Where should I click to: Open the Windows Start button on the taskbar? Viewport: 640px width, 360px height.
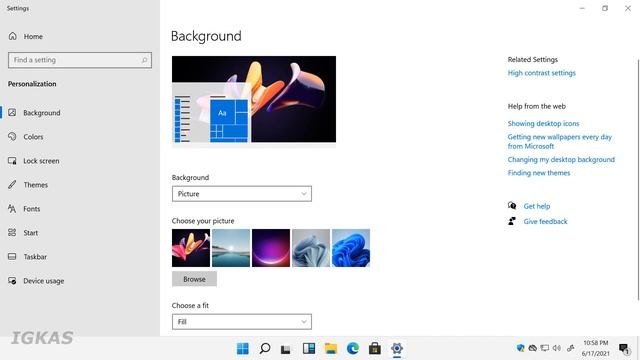243,349
